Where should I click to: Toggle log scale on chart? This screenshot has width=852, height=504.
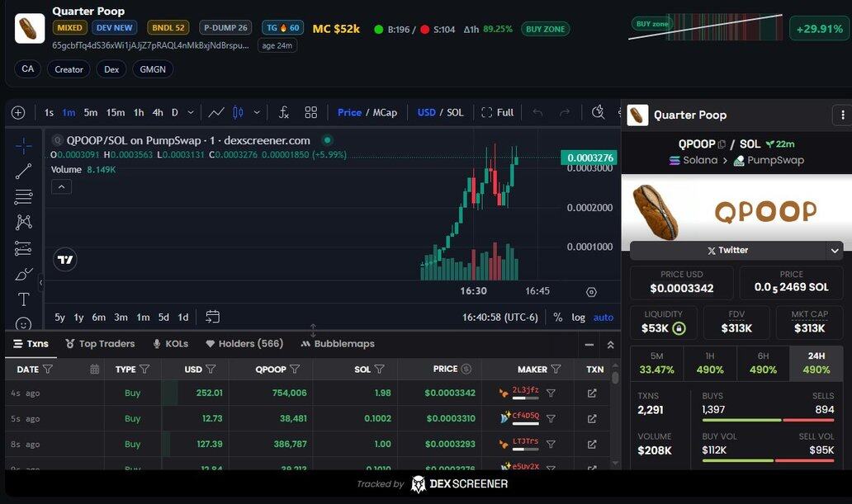point(578,318)
